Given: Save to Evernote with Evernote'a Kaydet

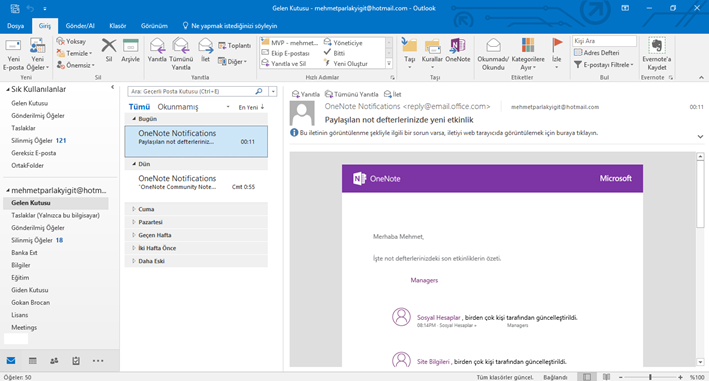Looking at the screenshot, I should coord(657,54).
